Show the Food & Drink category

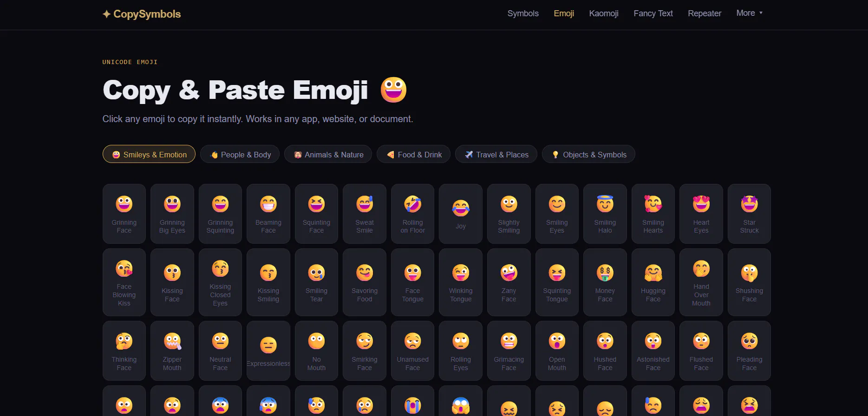[x=413, y=154]
